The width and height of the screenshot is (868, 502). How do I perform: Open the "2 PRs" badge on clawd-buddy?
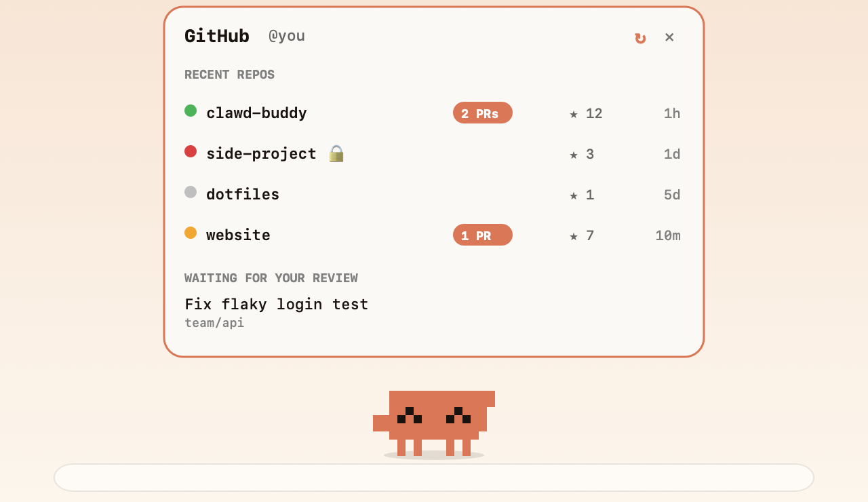(x=483, y=113)
